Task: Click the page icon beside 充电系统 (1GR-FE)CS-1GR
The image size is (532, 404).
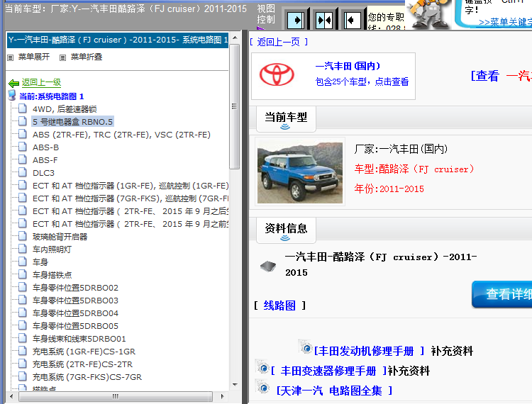Action: click(23, 351)
